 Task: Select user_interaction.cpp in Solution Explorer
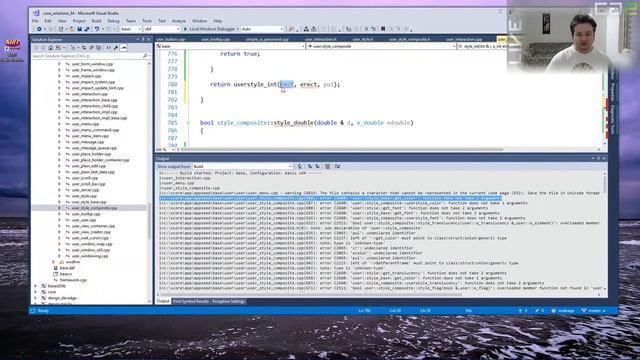pyautogui.click(x=89, y=94)
